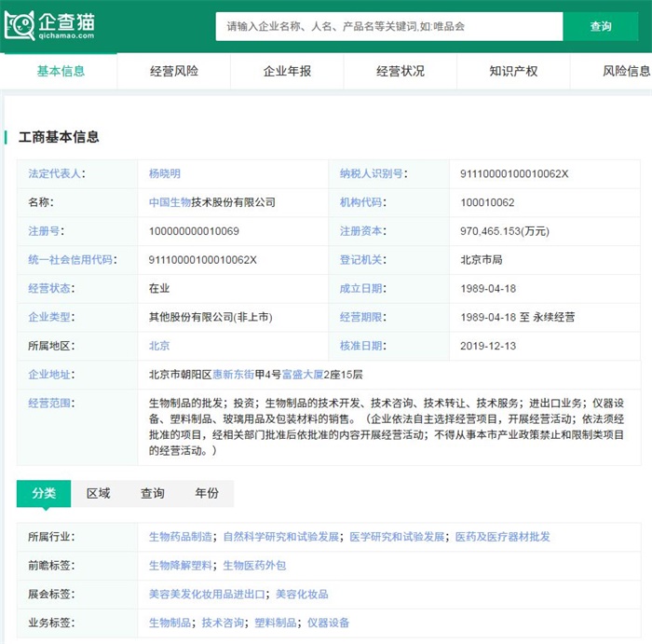Switch to the 查询 tab below

point(152,493)
